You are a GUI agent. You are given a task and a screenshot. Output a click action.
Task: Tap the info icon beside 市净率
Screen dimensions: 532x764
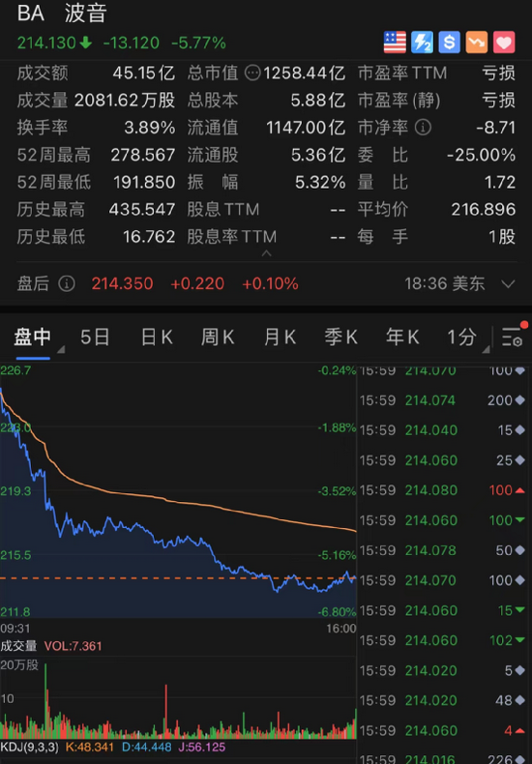pos(423,128)
